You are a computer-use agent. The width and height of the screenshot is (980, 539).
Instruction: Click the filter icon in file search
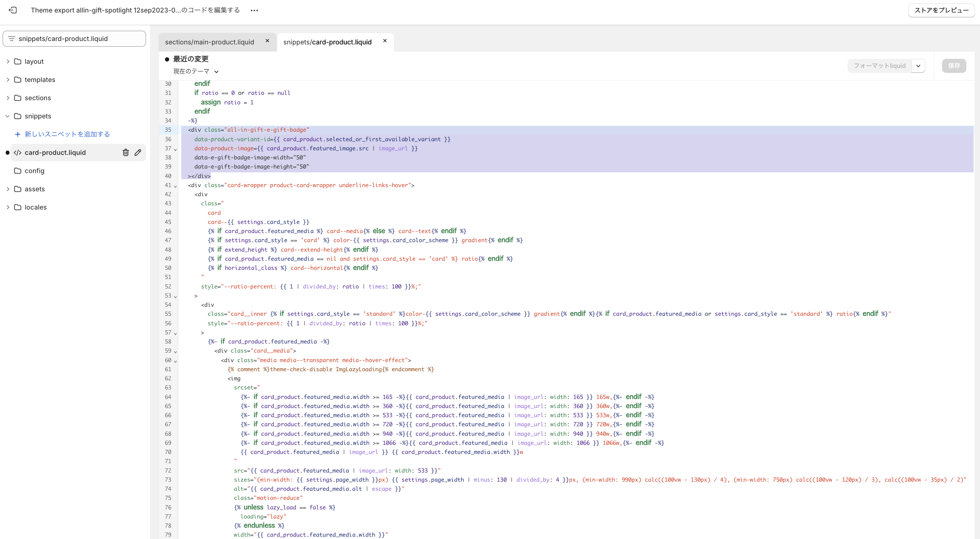12,39
